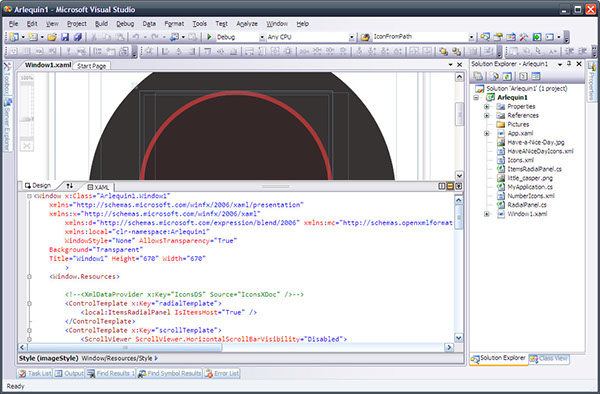
Task: Open the Error List panel
Action: [222, 373]
